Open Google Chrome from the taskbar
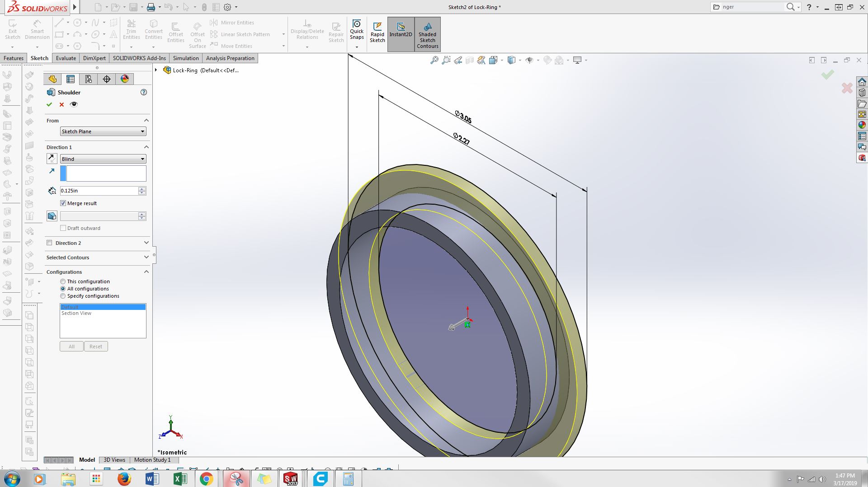The height and width of the screenshot is (487, 868). (x=206, y=479)
